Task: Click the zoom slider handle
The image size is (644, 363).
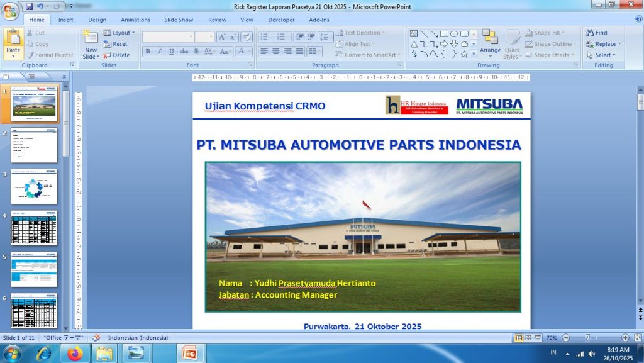Action: 587,338
